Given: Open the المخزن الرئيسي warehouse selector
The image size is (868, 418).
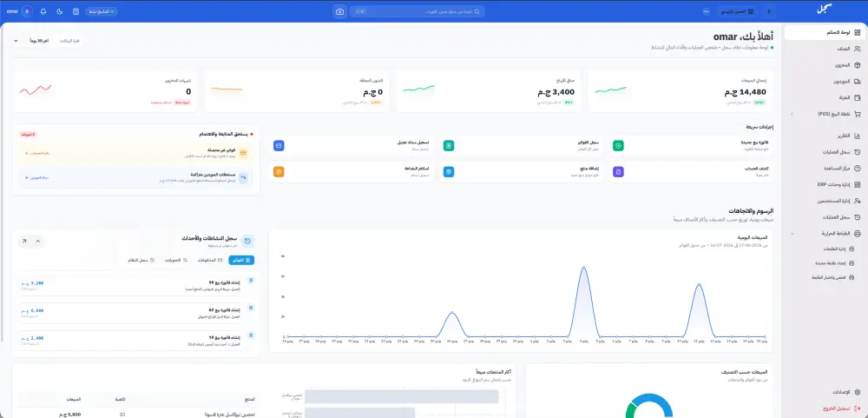Looking at the screenshot, I should (x=737, y=11).
